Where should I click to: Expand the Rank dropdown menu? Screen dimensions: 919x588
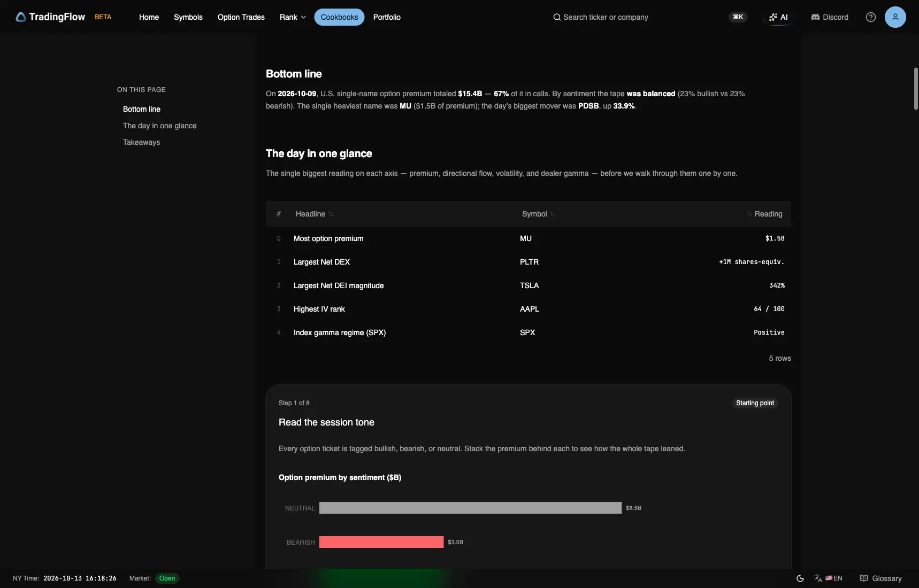pos(293,17)
